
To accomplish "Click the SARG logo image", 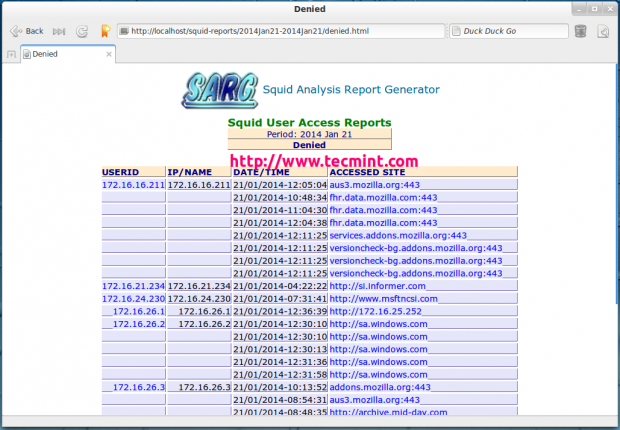I will click(x=220, y=90).
